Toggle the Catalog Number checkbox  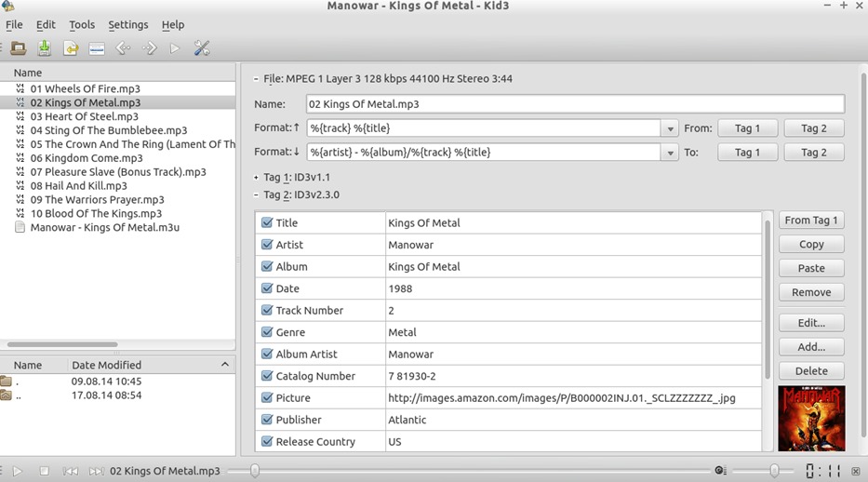click(267, 375)
